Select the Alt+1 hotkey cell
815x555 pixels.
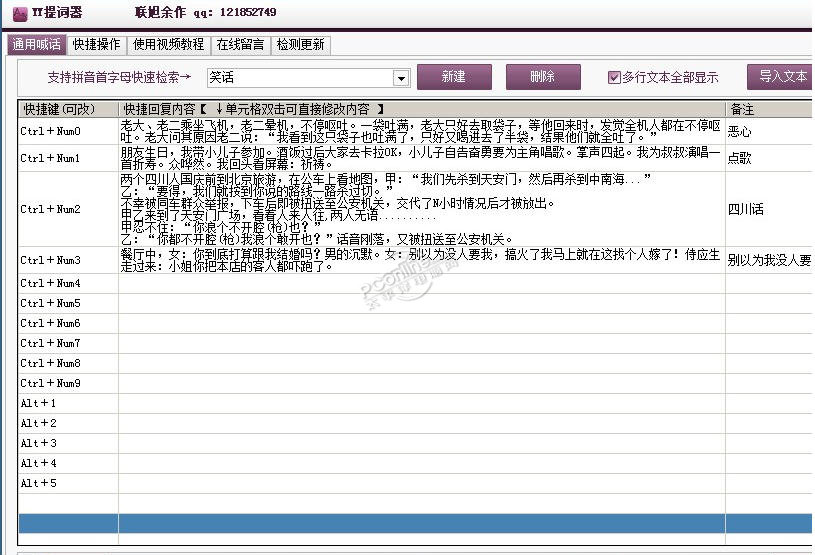pyautogui.click(x=69, y=403)
